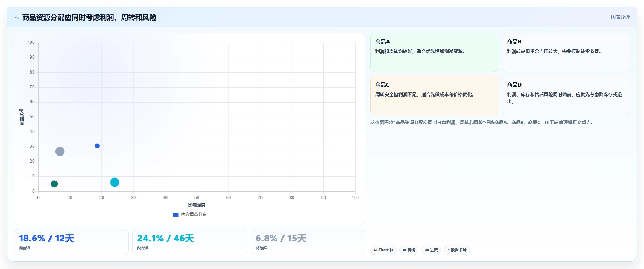Click the 进度 tag chip
The image size is (644, 269).
[x=431, y=250]
